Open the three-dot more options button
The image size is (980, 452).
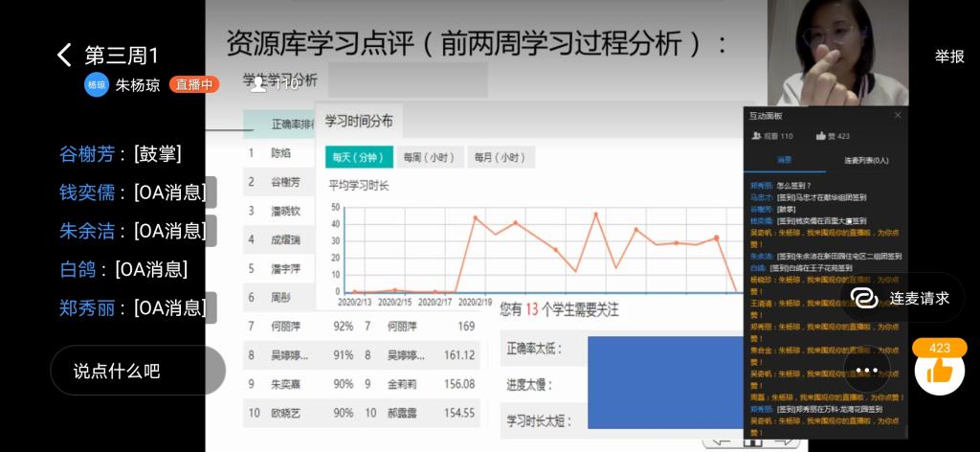[866, 371]
